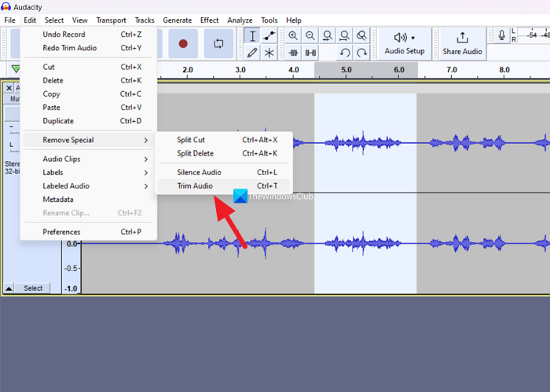
Task: Expand the Labels submenu
Action: pos(88,173)
